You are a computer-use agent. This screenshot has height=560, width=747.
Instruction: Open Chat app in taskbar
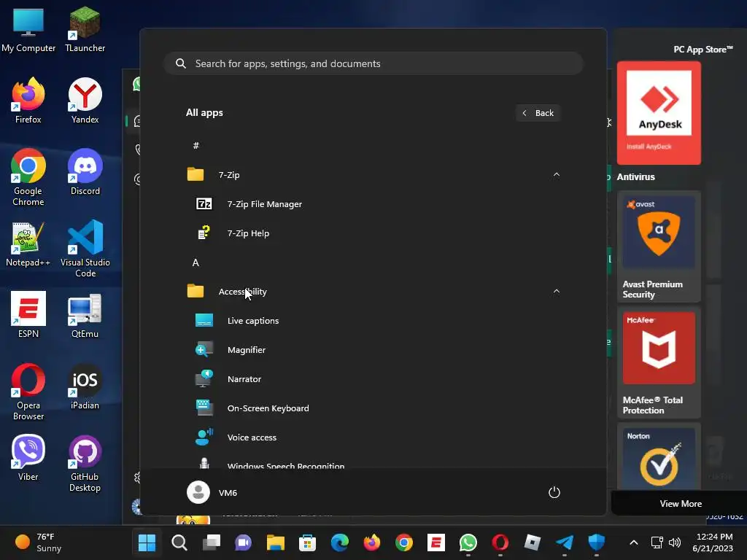click(x=243, y=542)
